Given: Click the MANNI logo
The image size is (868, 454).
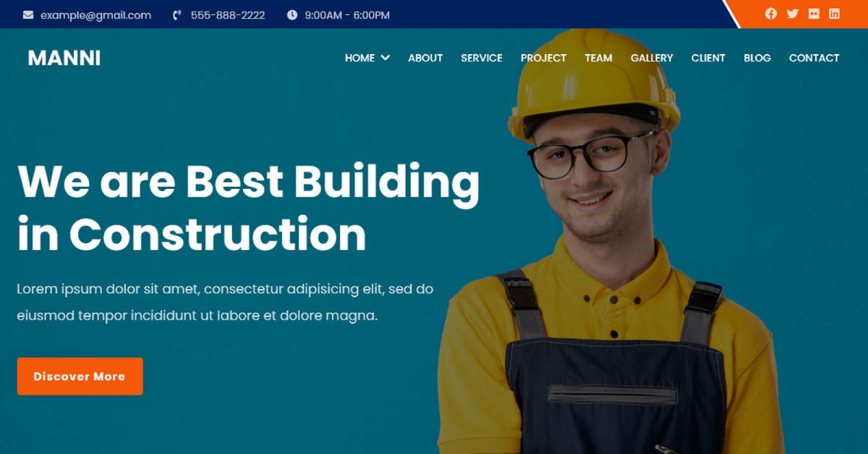Looking at the screenshot, I should [64, 58].
